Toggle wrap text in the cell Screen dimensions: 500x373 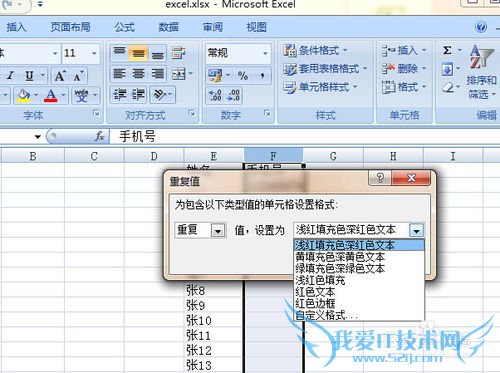tap(179, 53)
